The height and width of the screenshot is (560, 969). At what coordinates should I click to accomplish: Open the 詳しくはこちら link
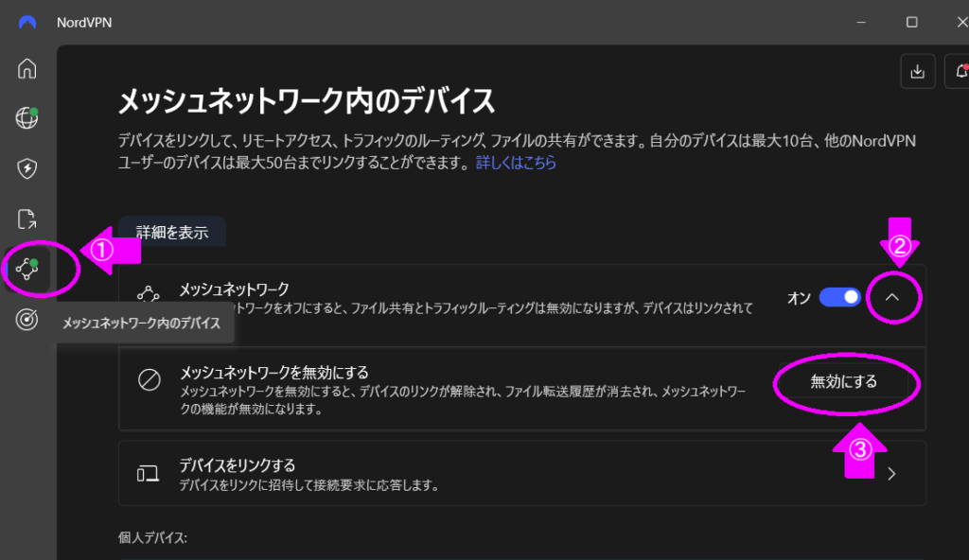(516, 163)
